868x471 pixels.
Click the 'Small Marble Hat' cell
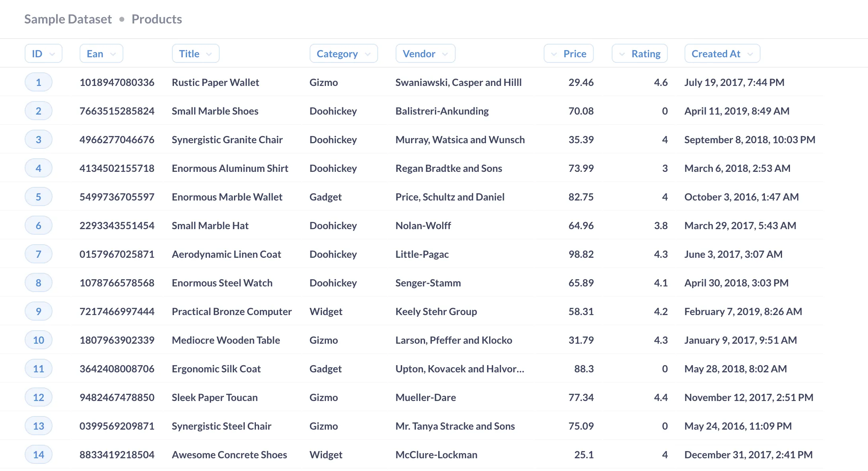(x=210, y=226)
